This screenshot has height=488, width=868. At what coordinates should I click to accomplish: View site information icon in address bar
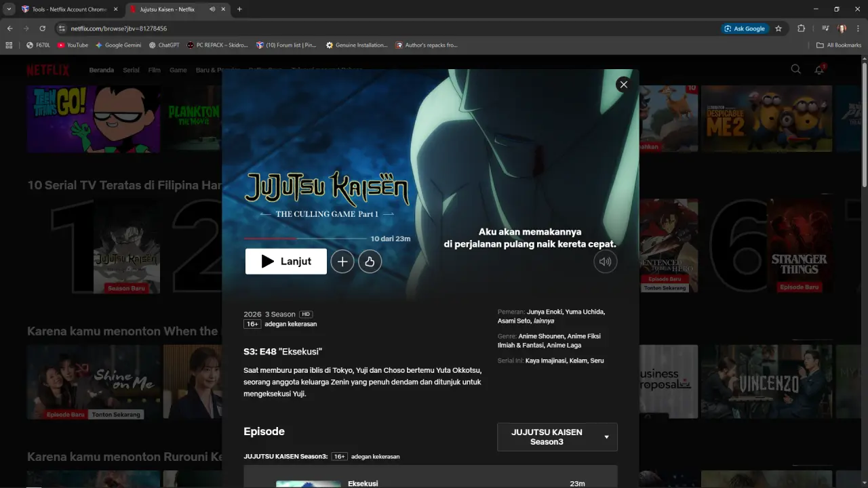(62, 28)
